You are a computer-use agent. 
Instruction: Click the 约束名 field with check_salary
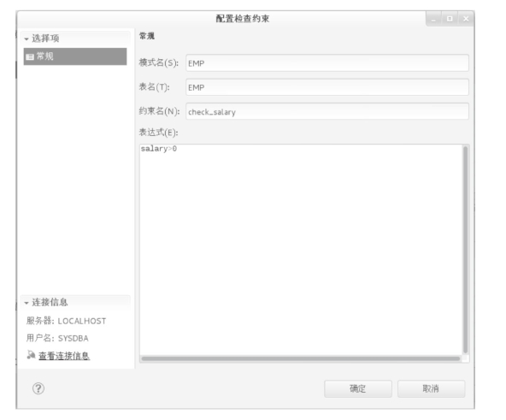[x=327, y=111]
